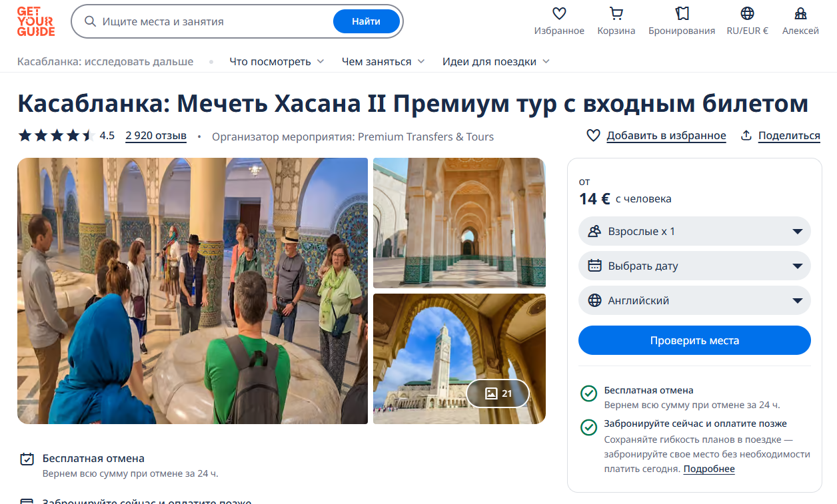Viewport: 837px width, 504px height.
Task: Click the Проверить места button
Action: click(x=694, y=340)
